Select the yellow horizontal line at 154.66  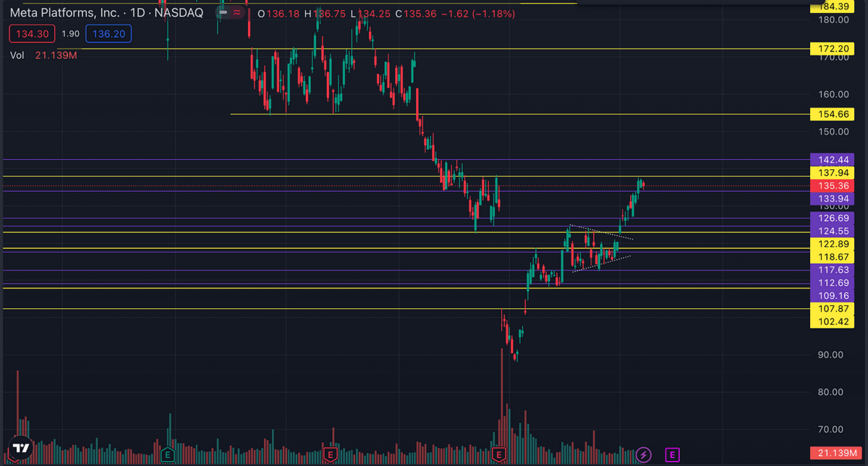519,114
